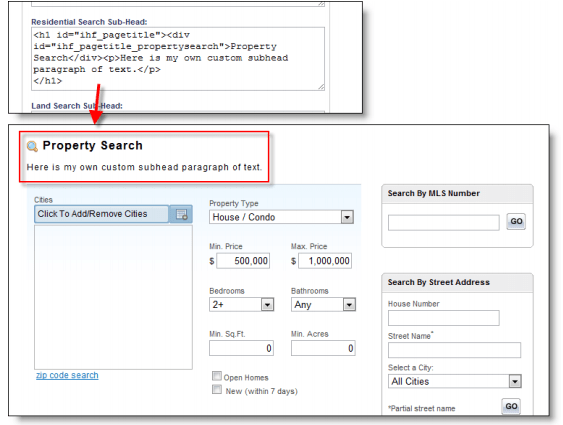The image size is (563, 425).
Task: Click the Min. Sq.Ft. input field
Action: (x=241, y=348)
